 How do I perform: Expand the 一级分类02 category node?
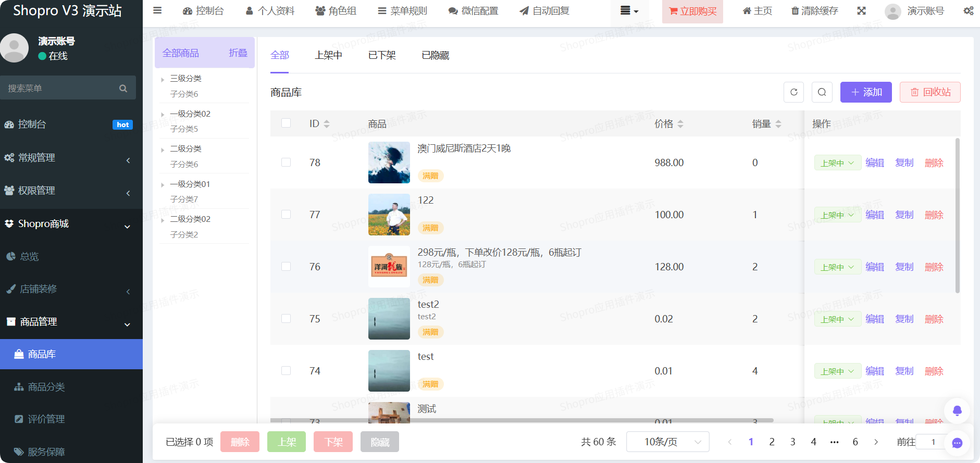[x=163, y=115]
